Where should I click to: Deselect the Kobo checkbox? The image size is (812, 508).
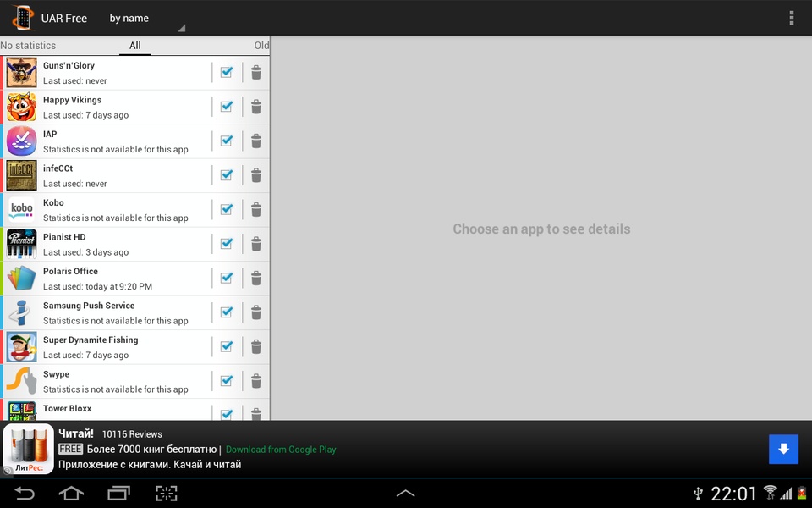pyautogui.click(x=227, y=209)
